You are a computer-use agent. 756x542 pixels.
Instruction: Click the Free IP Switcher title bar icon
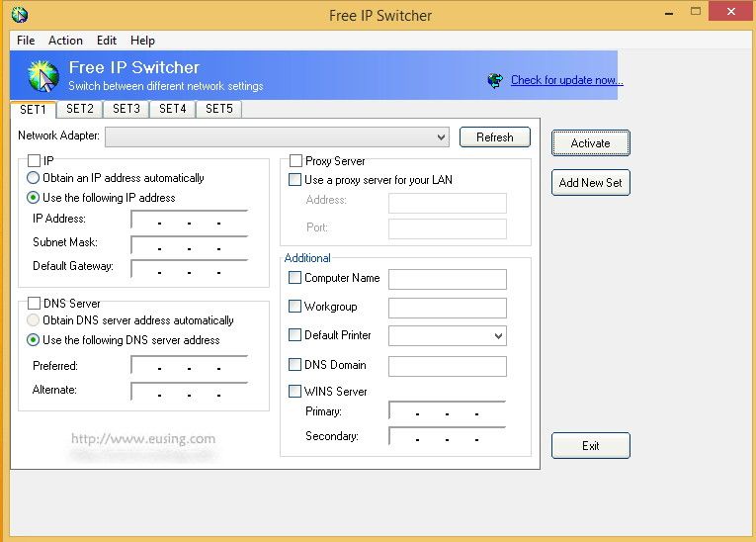coord(20,15)
